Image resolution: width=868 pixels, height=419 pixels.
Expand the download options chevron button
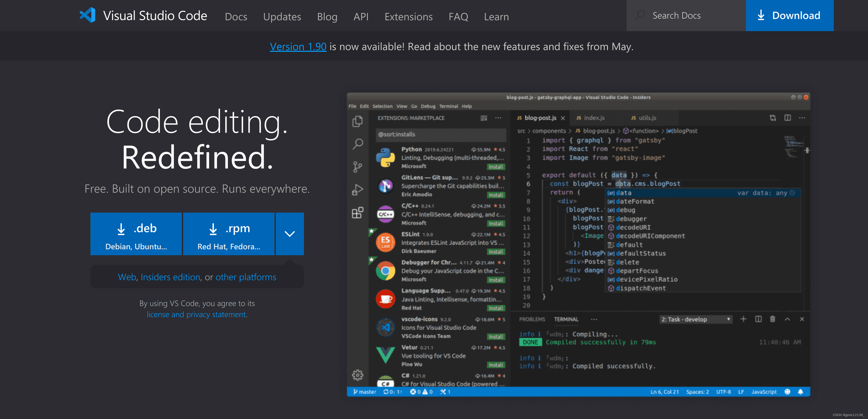[290, 234]
